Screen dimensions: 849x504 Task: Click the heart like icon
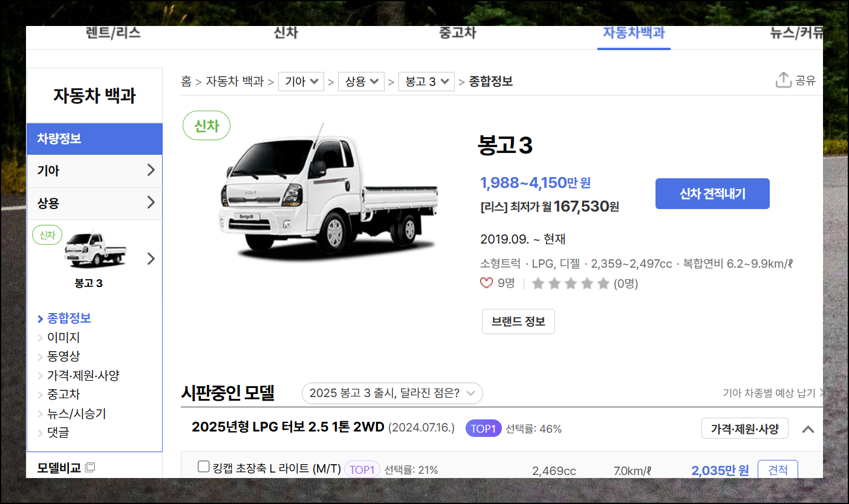click(486, 283)
